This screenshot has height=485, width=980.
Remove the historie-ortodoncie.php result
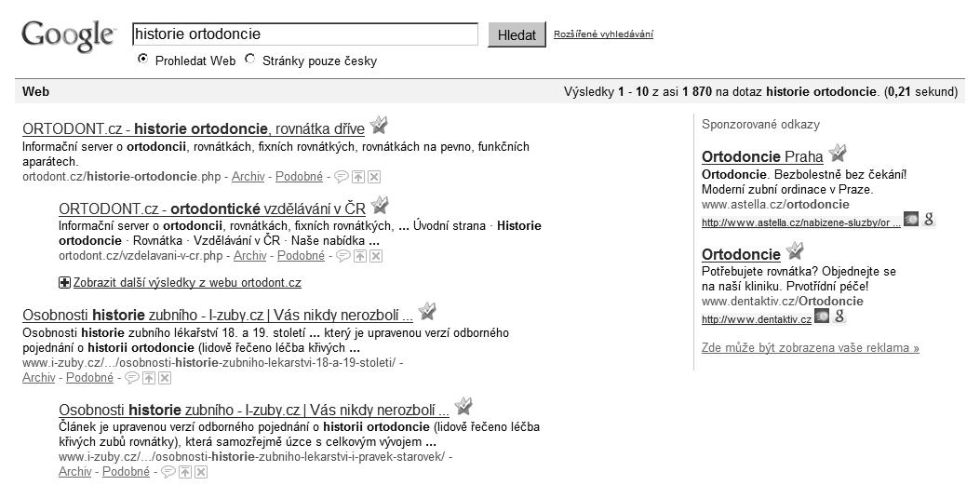click(x=374, y=177)
